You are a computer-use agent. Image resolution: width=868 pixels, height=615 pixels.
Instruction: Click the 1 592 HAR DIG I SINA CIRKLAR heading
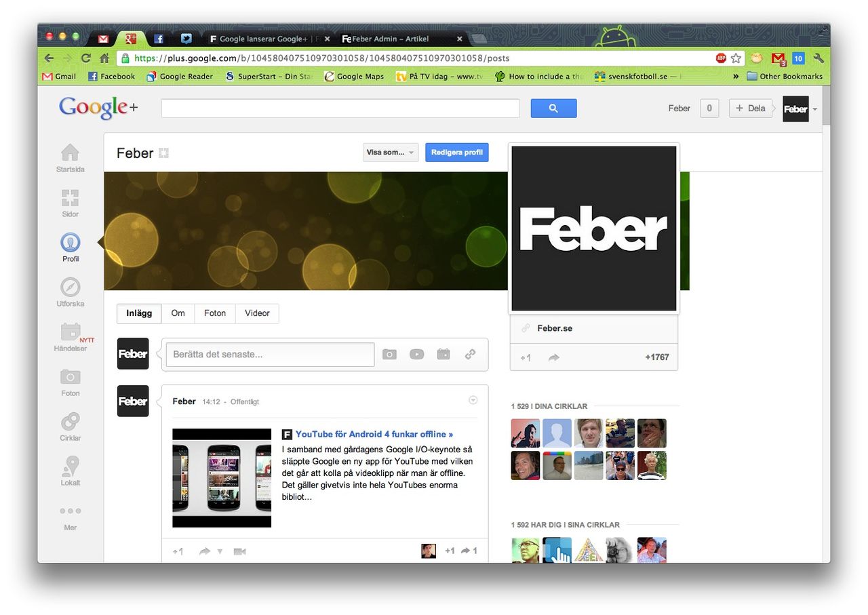[x=566, y=525]
